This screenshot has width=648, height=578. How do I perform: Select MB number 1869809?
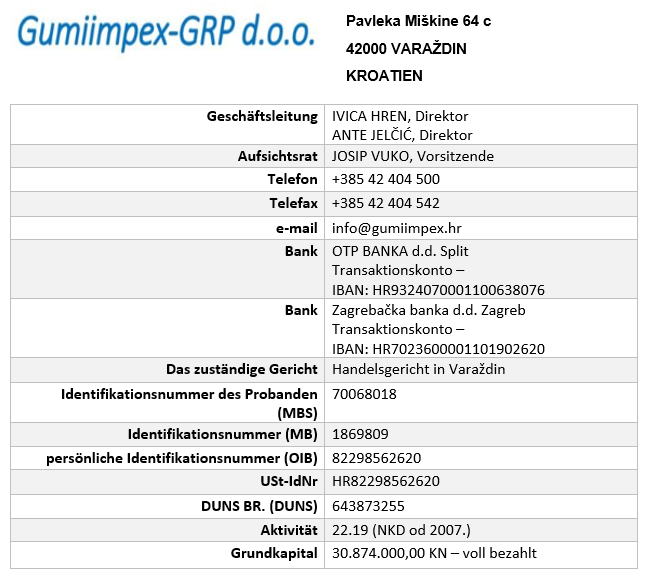(360, 434)
